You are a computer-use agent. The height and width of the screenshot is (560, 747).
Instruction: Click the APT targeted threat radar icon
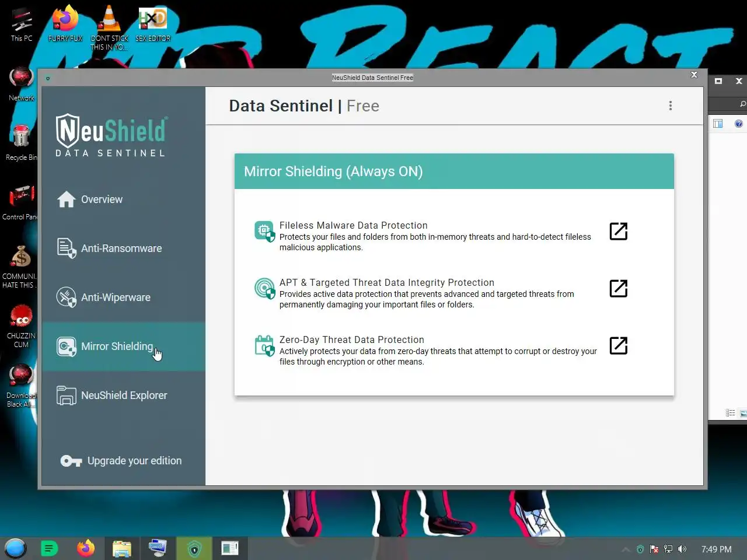click(265, 289)
